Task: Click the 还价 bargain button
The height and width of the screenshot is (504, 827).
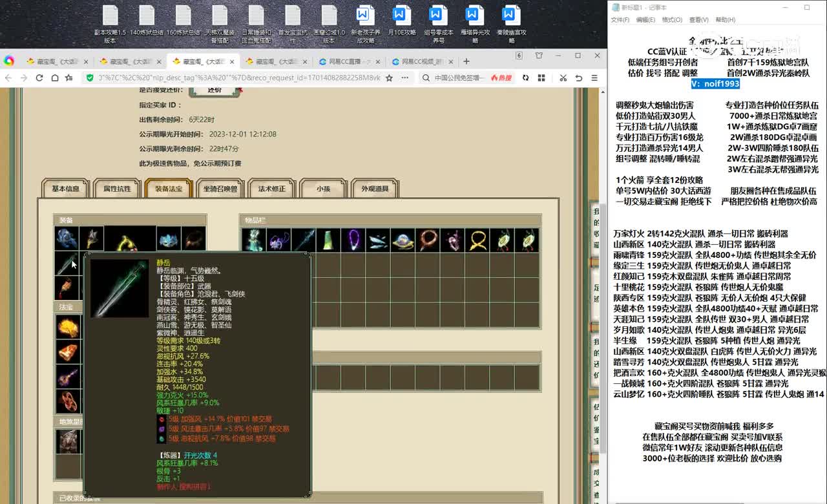Action: (x=215, y=90)
